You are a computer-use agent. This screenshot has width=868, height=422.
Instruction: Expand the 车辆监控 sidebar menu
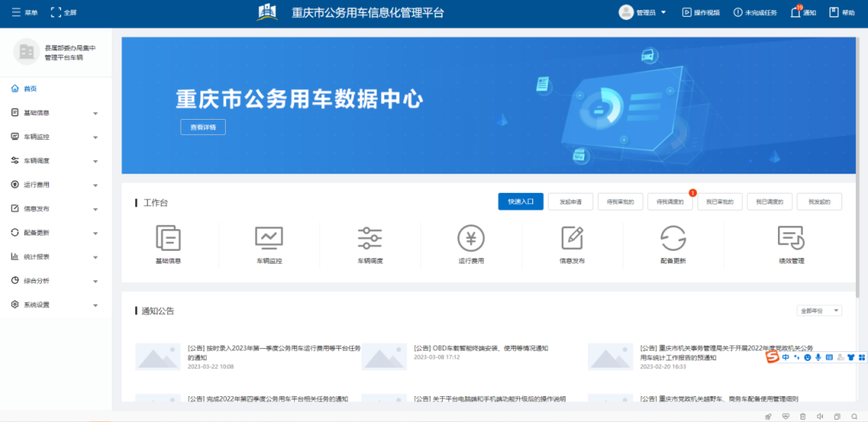click(56, 137)
